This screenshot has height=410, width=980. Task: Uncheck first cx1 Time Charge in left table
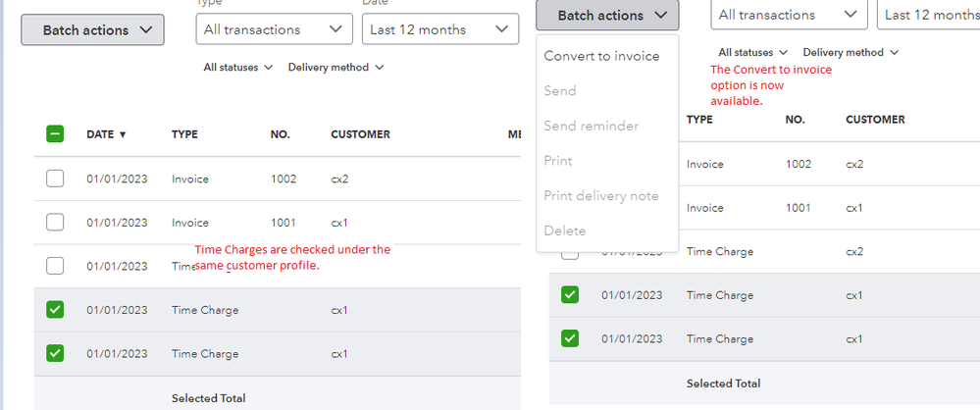click(x=56, y=310)
